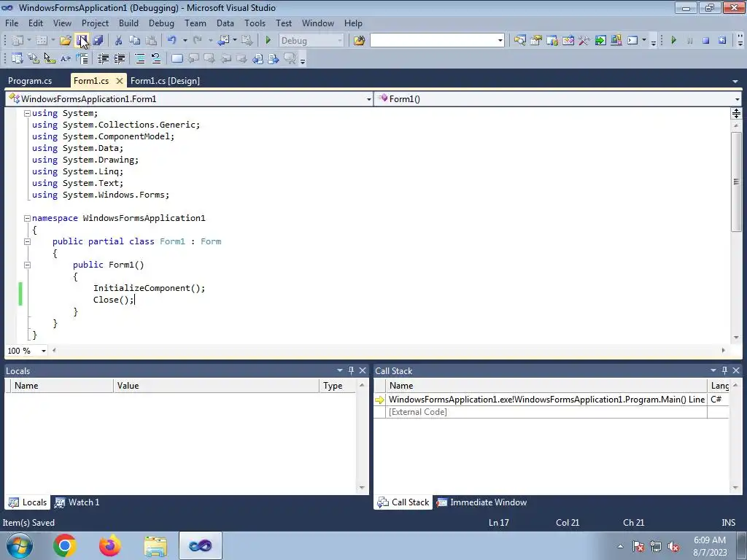Collapse the Form1 class outline
Image resolution: width=747 pixels, height=560 pixels.
[27, 241]
